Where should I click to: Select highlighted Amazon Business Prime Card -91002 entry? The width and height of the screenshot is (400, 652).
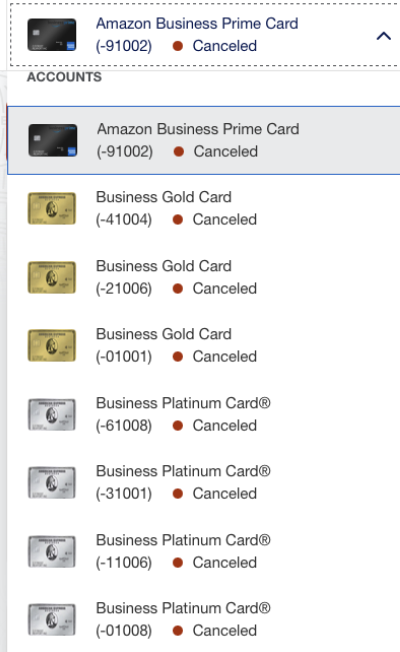[203, 140]
